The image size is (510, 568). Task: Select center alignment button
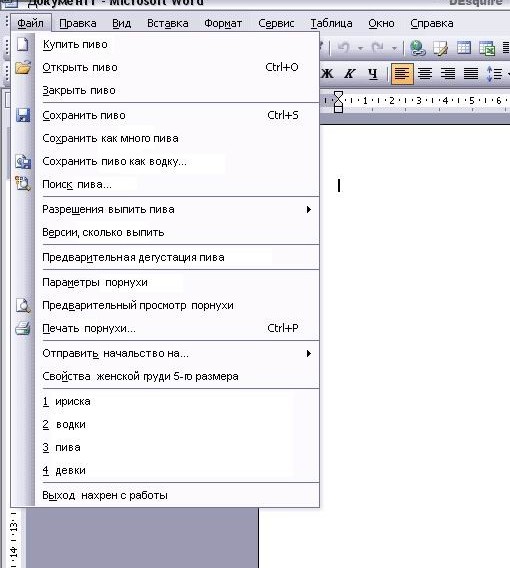(x=425, y=74)
